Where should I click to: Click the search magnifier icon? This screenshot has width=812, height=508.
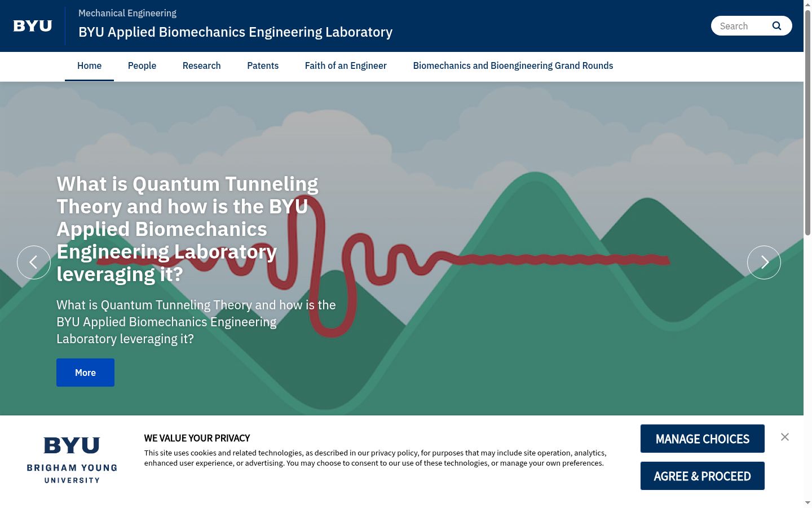pos(776,26)
